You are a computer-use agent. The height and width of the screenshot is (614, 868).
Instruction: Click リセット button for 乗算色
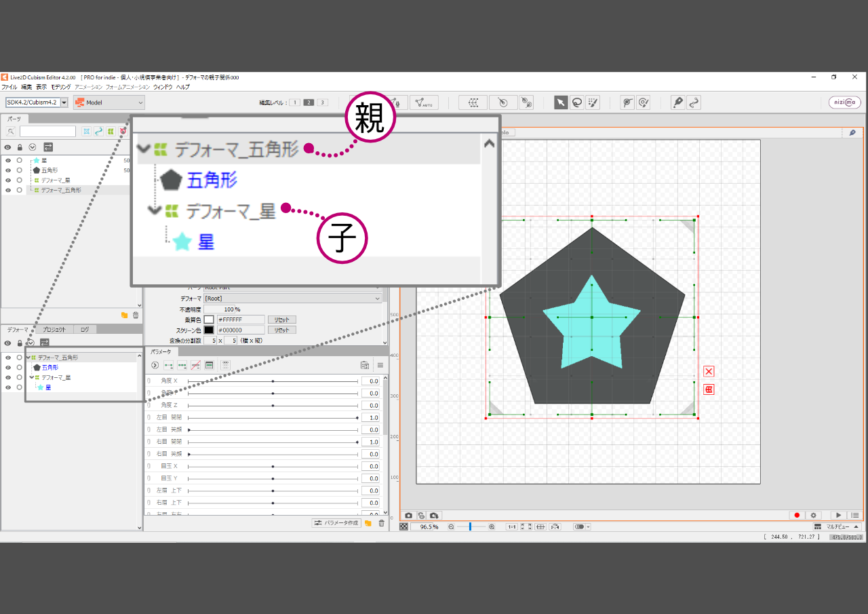click(x=281, y=320)
